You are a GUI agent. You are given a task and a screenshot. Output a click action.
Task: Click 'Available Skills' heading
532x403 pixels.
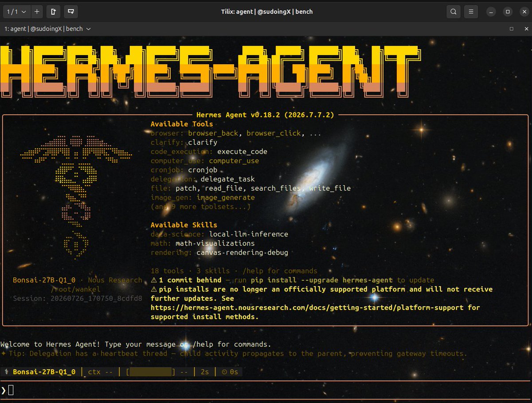(x=184, y=225)
